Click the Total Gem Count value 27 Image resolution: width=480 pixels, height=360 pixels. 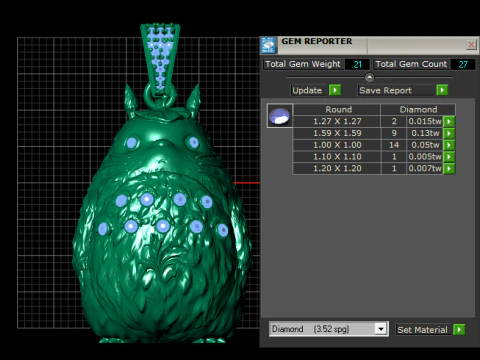pos(463,64)
